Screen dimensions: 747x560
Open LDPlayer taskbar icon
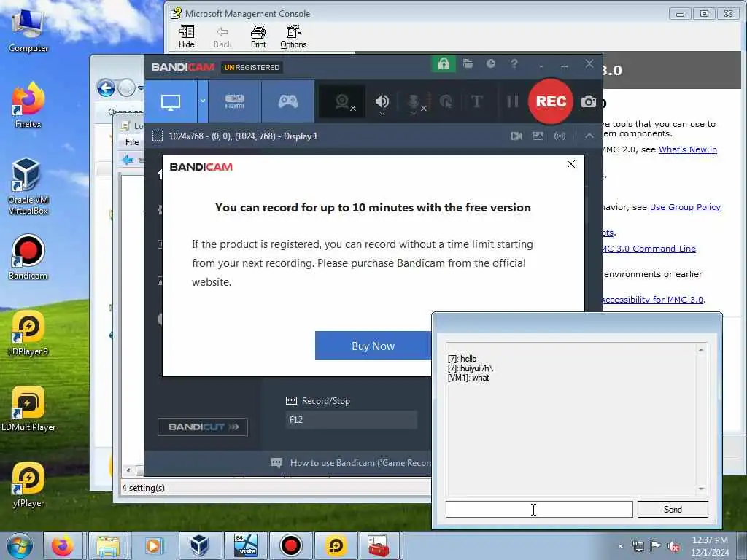point(336,545)
